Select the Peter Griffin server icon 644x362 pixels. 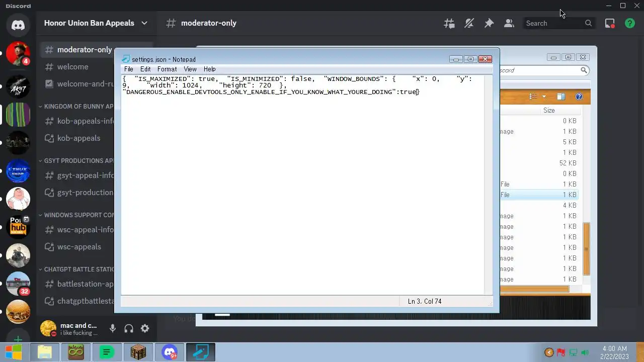tap(18, 200)
